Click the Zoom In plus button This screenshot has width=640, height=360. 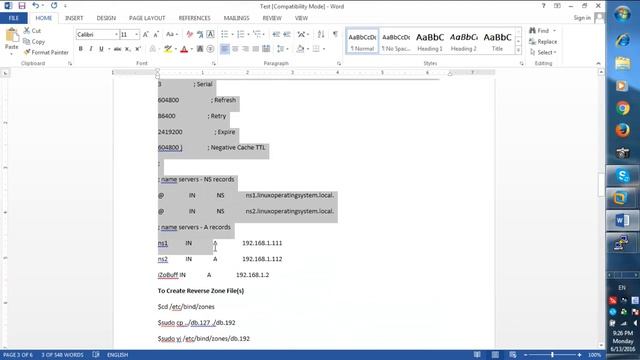[579, 355]
